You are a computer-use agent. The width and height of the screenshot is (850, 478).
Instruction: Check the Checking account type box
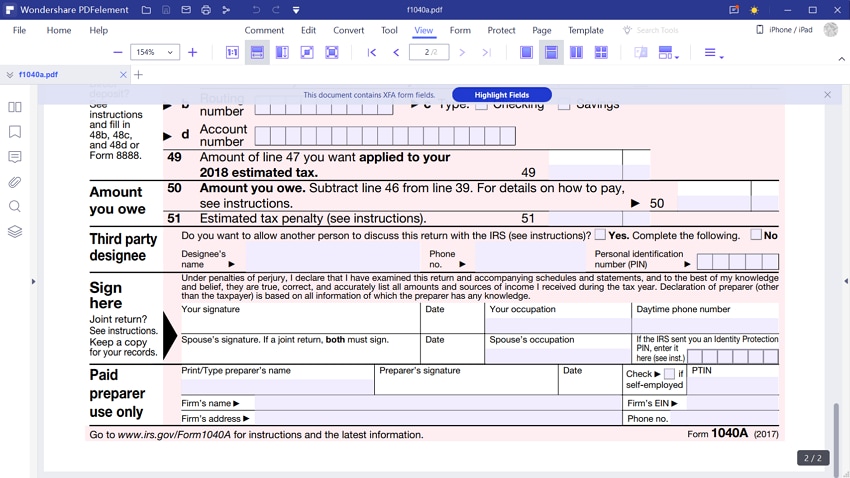tap(481, 105)
